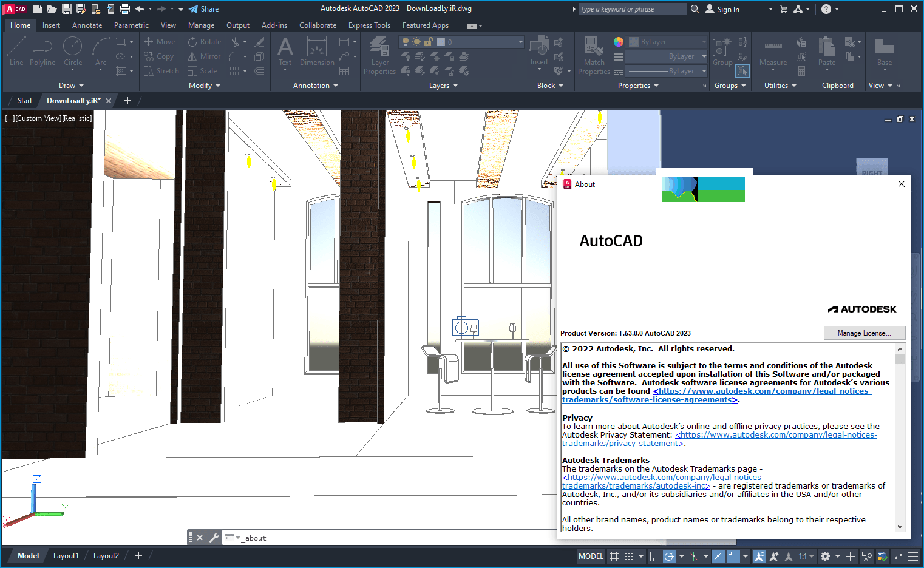This screenshot has width=924, height=568.
Task: Open the autodesk-inc trademarks link
Action: point(663,482)
